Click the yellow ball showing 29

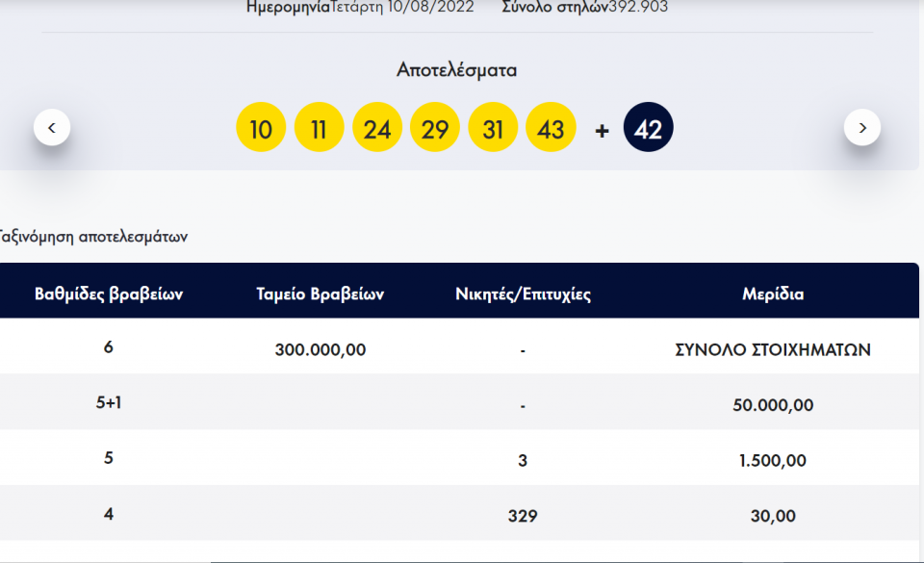[x=435, y=126]
